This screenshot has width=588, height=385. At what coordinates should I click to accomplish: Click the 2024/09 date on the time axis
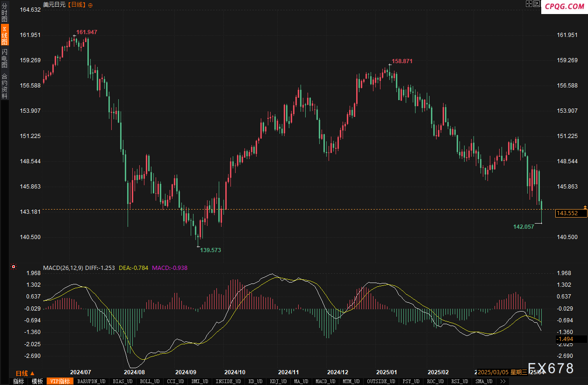pos(186,372)
